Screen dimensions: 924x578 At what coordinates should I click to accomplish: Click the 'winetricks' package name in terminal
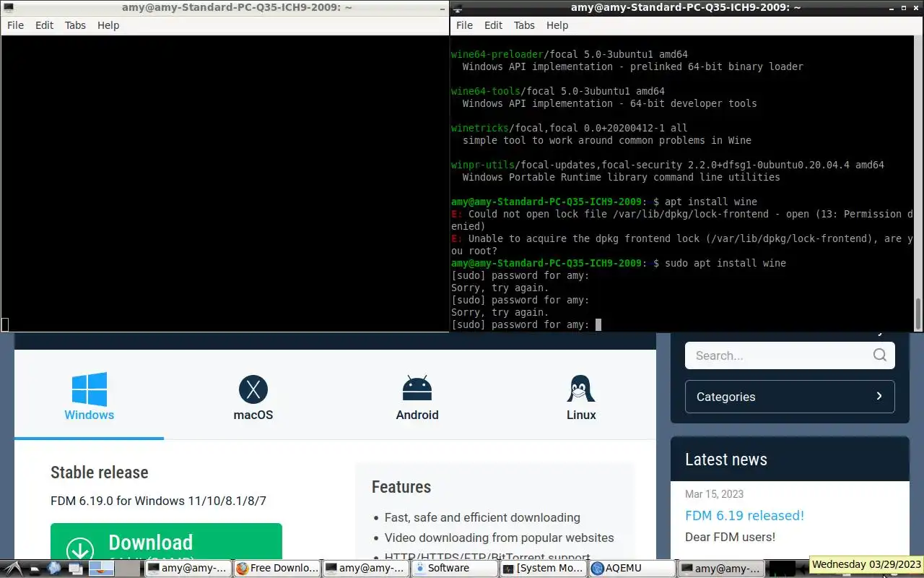(x=479, y=128)
